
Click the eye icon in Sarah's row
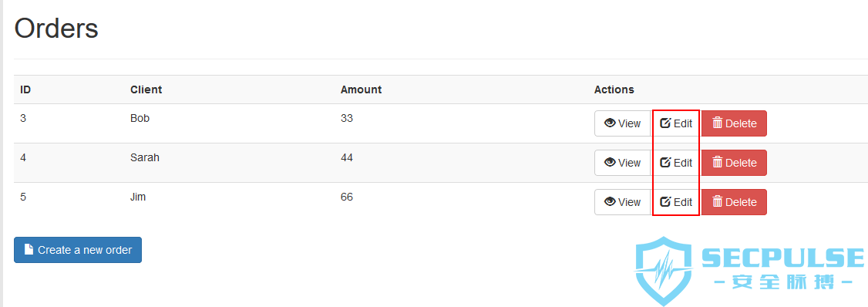(610, 162)
